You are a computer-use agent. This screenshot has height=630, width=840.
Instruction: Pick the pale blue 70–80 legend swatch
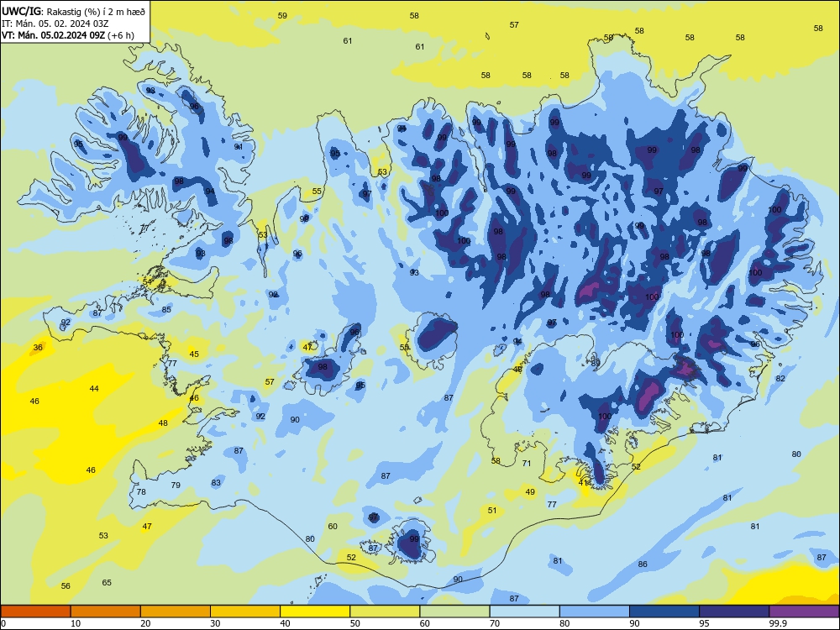tap(524, 611)
